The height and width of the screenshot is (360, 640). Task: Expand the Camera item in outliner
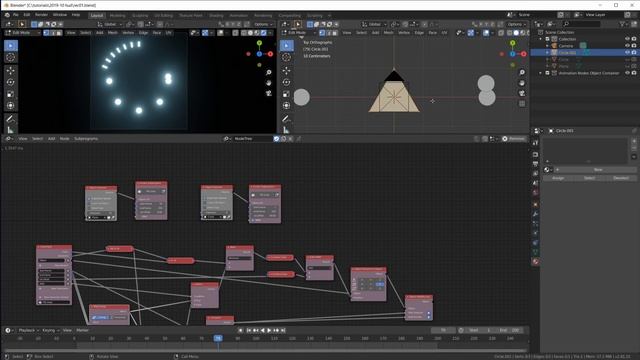[547, 46]
